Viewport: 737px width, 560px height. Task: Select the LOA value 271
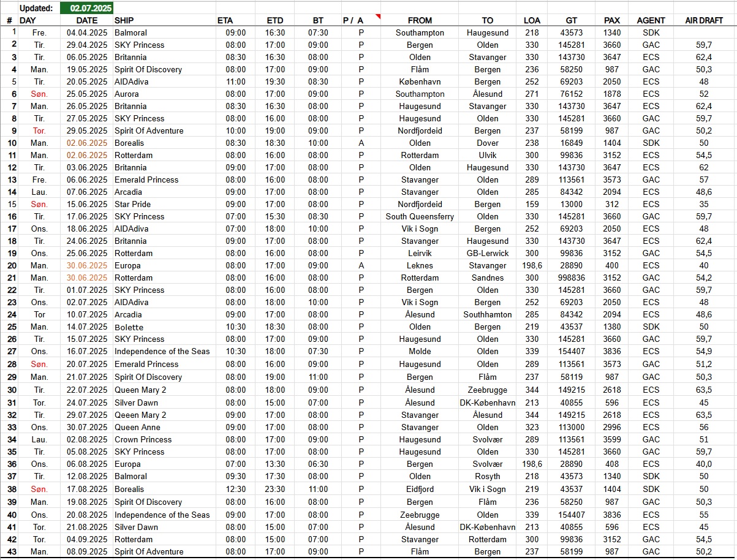[x=532, y=94]
